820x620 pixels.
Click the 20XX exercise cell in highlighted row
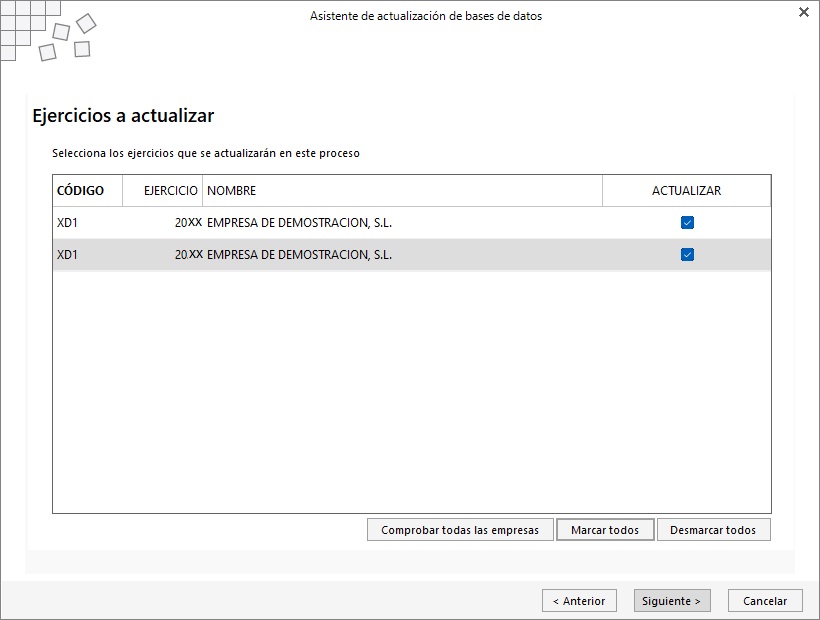[x=163, y=255]
